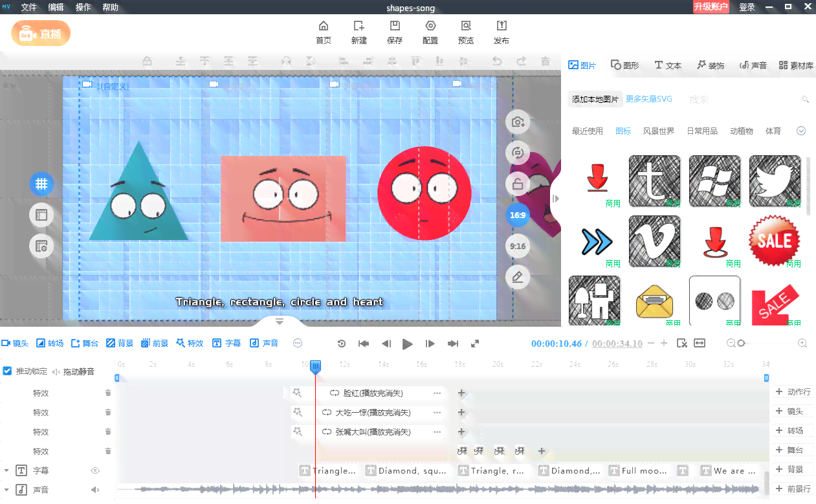Mute the 声音 track speaker icon
Viewport: 816px width, 504px height.
click(x=94, y=490)
